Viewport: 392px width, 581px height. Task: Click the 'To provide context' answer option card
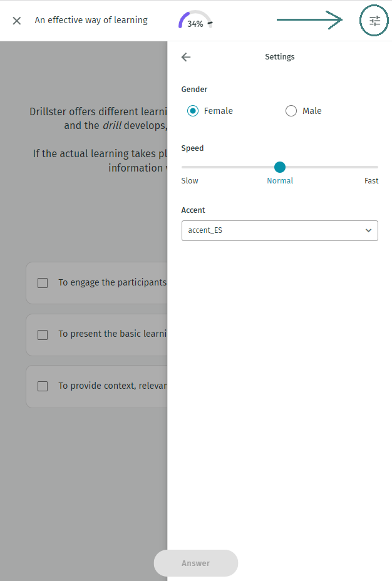tap(96, 386)
